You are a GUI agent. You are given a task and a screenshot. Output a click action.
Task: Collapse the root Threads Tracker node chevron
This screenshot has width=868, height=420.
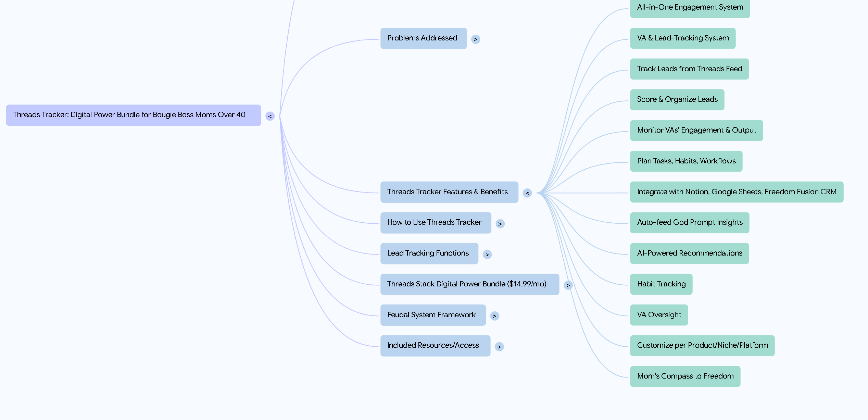coord(270,116)
